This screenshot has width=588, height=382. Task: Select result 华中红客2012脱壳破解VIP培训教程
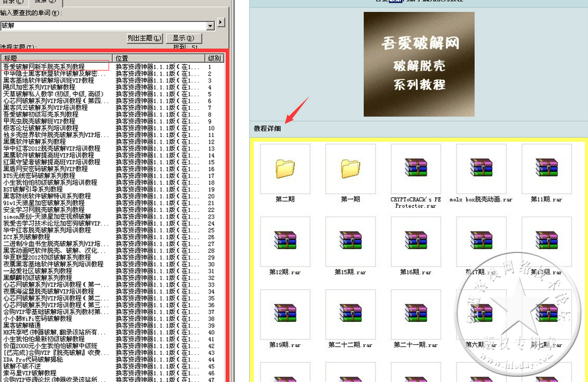[x=52, y=148]
